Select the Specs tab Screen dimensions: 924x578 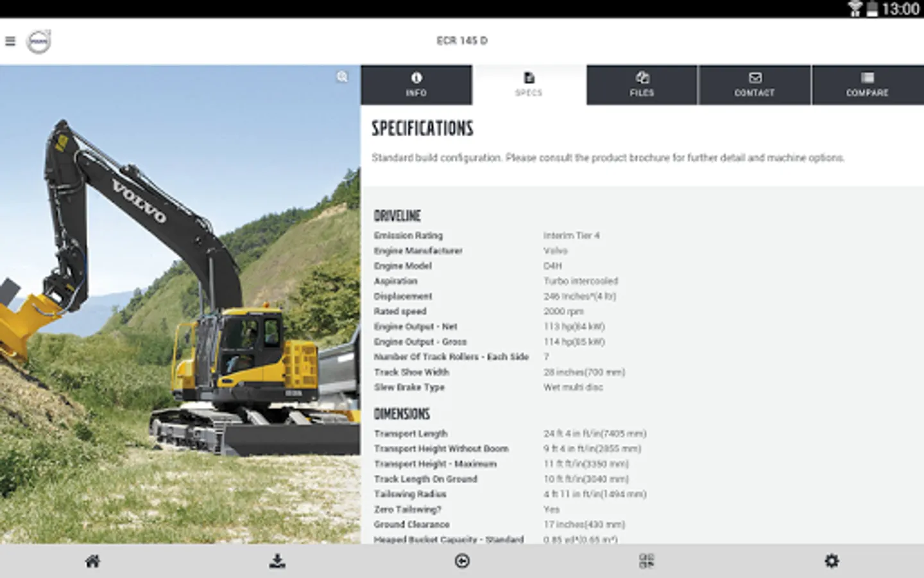pyautogui.click(x=529, y=85)
